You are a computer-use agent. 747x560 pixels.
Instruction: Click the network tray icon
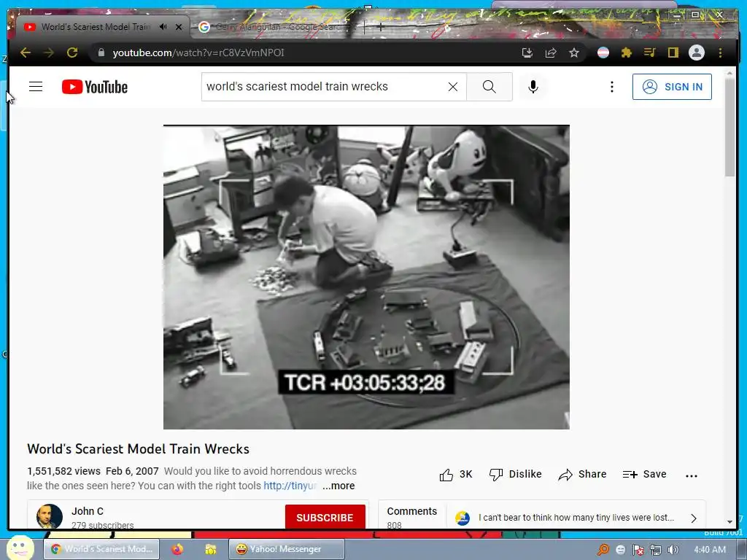(656, 550)
